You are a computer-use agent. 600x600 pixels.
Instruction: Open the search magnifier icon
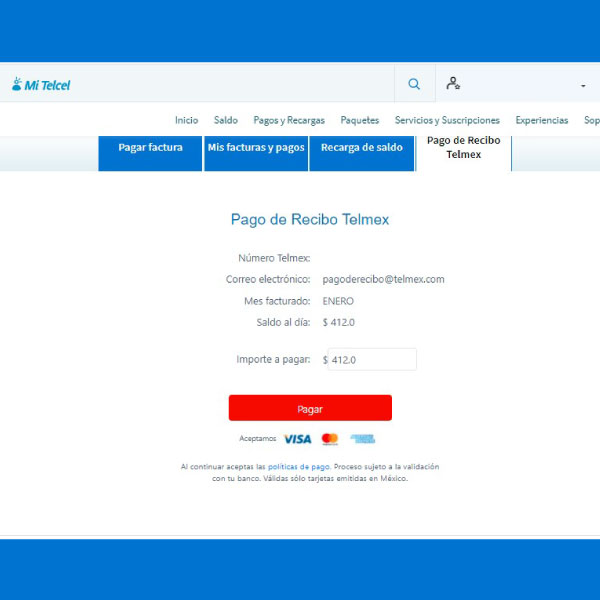(x=414, y=85)
